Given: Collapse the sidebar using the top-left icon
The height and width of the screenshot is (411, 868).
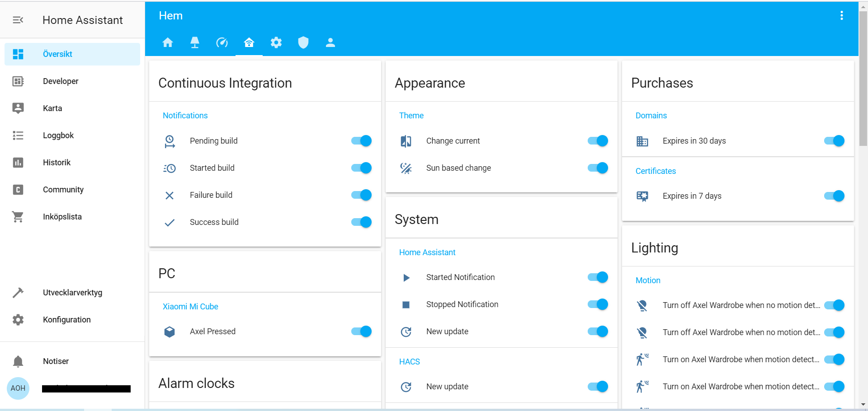Looking at the screenshot, I should [x=18, y=20].
